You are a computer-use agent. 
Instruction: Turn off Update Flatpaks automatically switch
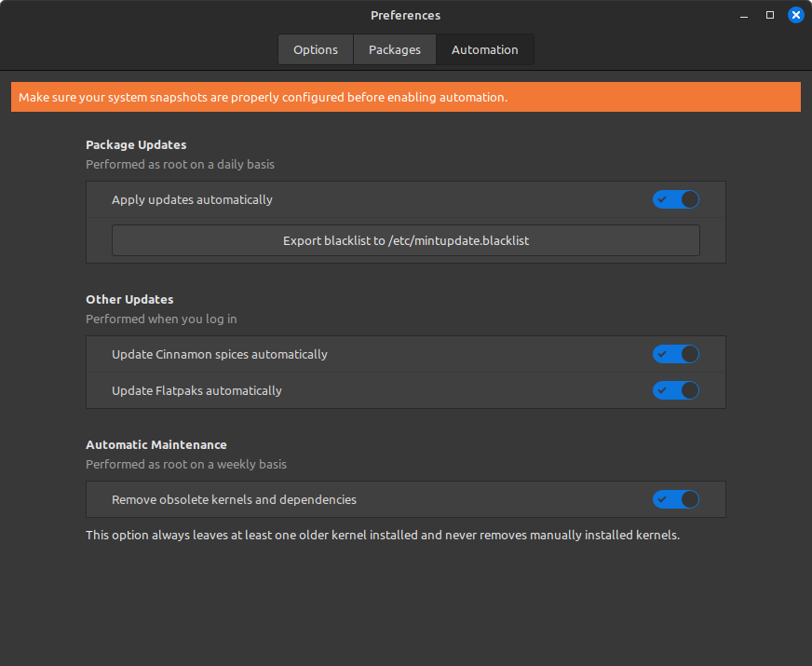676,390
